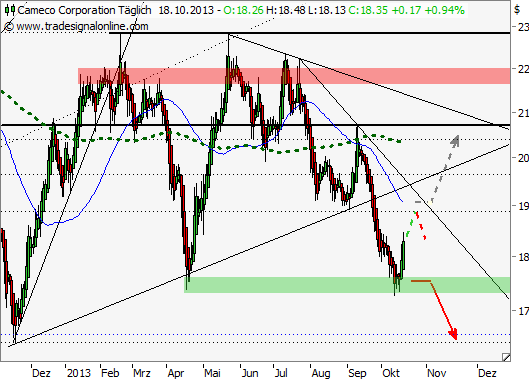Click the +0.17 change value

(406, 10)
